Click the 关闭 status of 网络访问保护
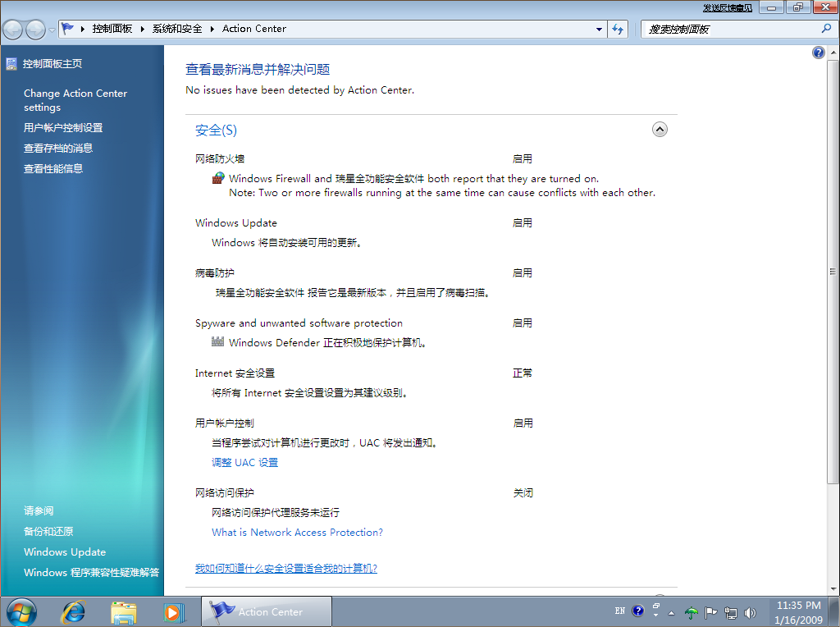 tap(523, 492)
